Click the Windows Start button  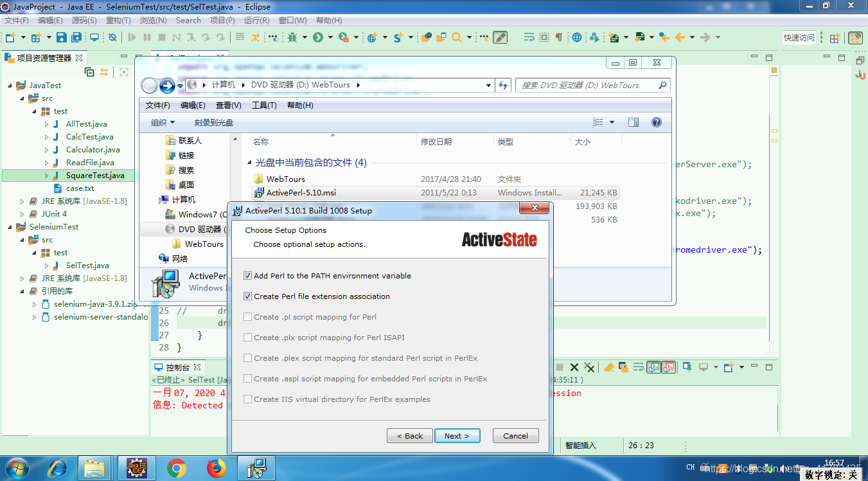coord(16,468)
